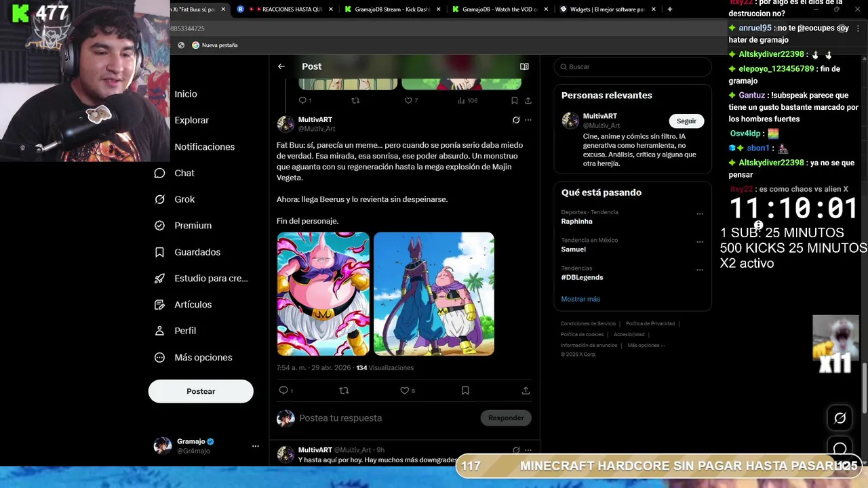Click the Buscar search field
The width and height of the screenshot is (868, 488).
coord(633,67)
